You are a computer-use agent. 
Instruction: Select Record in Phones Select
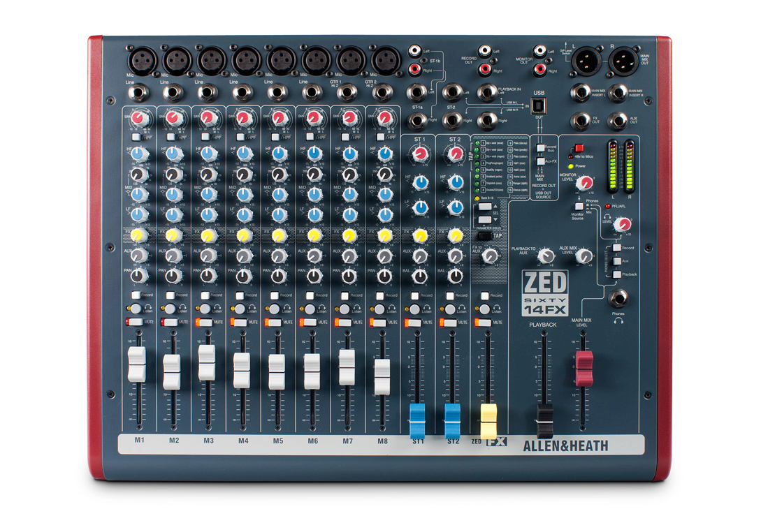coord(617,248)
